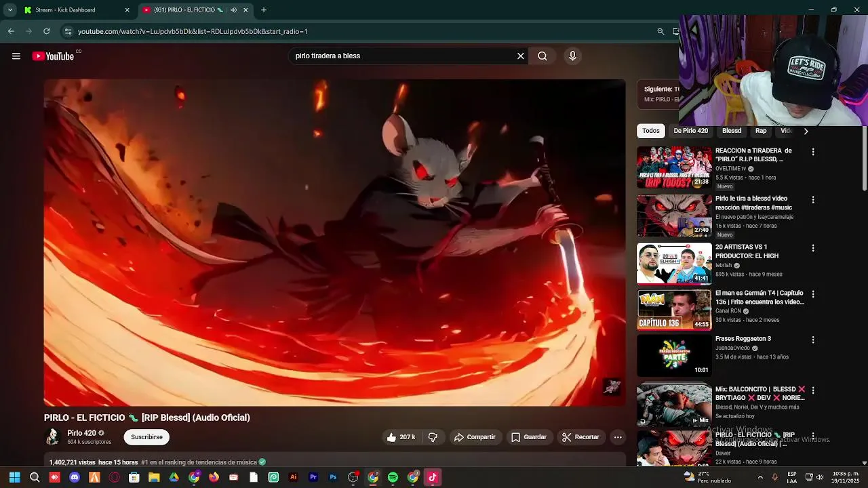The width and height of the screenshot is (868, 488).
Task: Open the clock showing 10:35 p. m.
Action: pyautogui.click(x=846, y=473)
